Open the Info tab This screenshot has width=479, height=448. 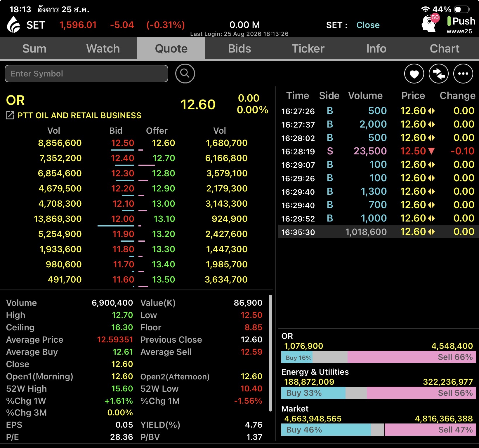376,48
